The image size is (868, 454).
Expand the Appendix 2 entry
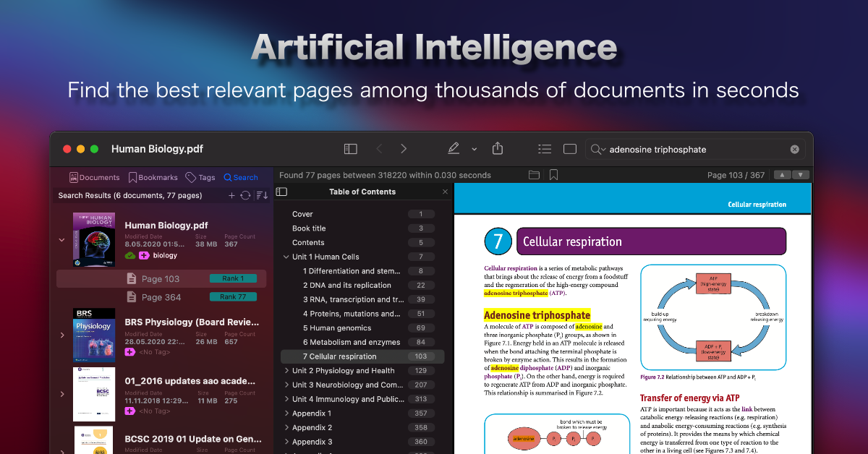286,428
